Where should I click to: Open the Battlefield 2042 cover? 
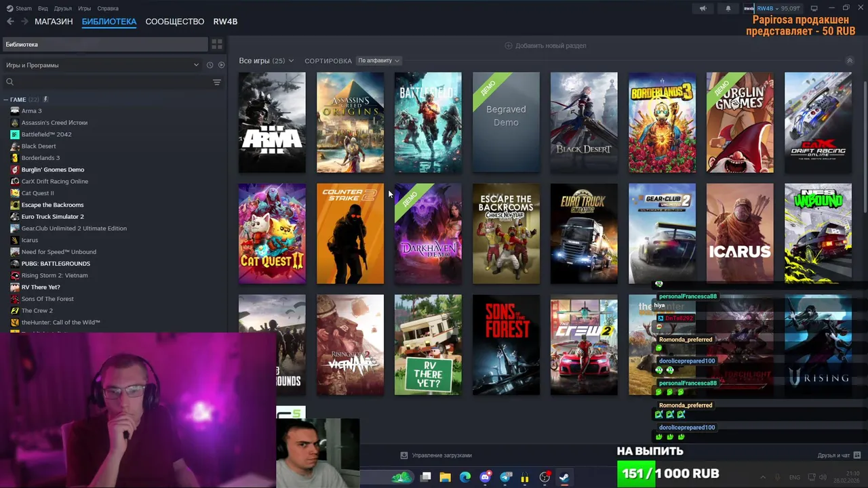428,123
